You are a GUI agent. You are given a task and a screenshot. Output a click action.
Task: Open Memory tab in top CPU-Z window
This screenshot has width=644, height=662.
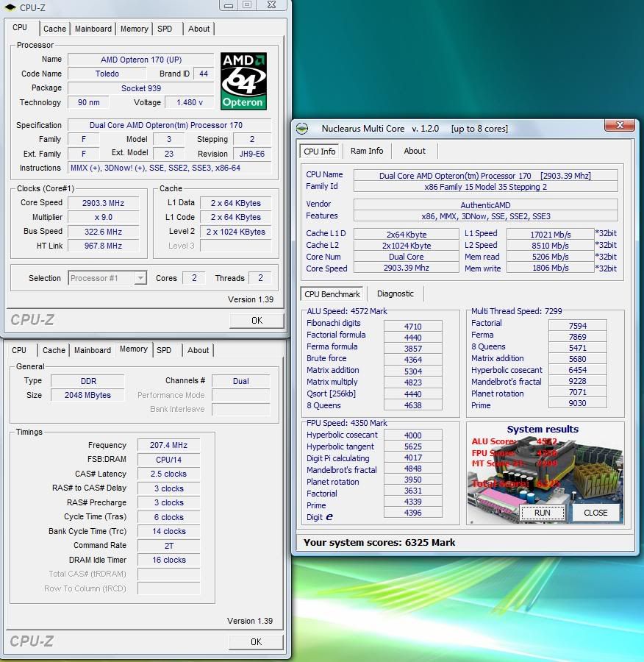coord(135,29)
